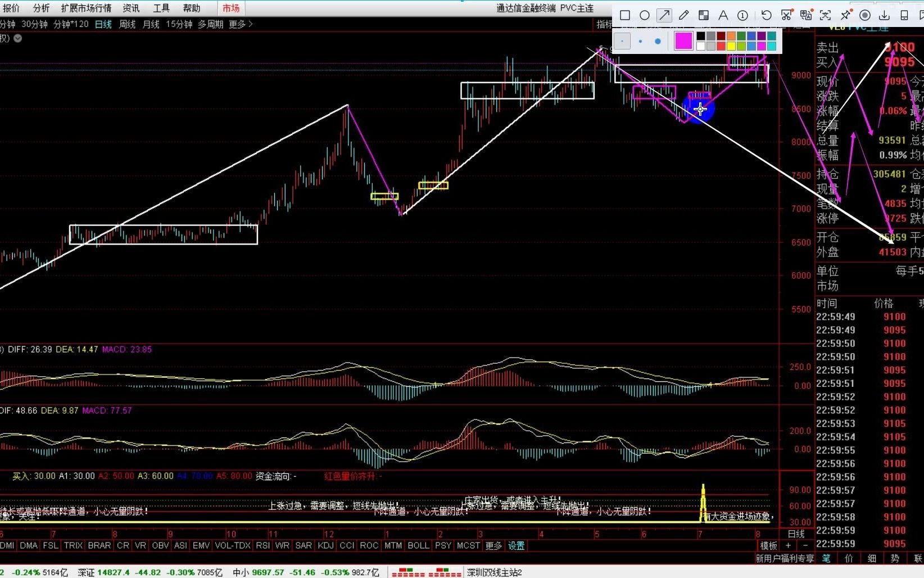Click the 新用户福利专享 link
This screenshot has width=924, height=578.
click(785, 558)
